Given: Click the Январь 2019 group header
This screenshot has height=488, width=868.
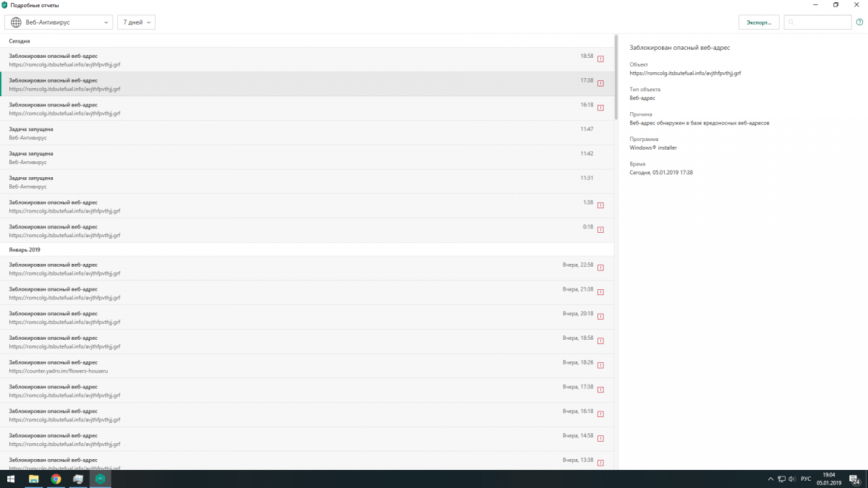Looking at the screenshot, I should (x=25, y=249).
